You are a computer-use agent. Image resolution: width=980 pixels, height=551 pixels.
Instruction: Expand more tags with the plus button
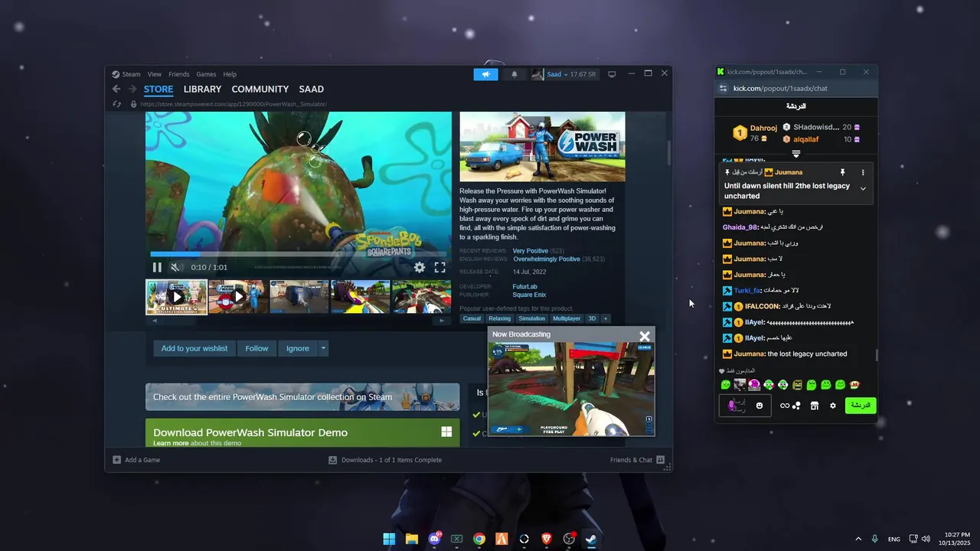tap(605, 318)
